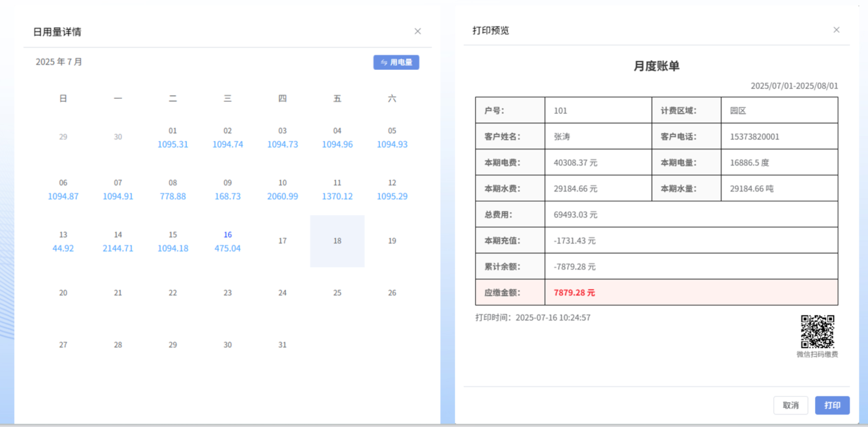Click the 2025 年 7 月 month label
Screen dimensions: 868x427
click(59, 62)
